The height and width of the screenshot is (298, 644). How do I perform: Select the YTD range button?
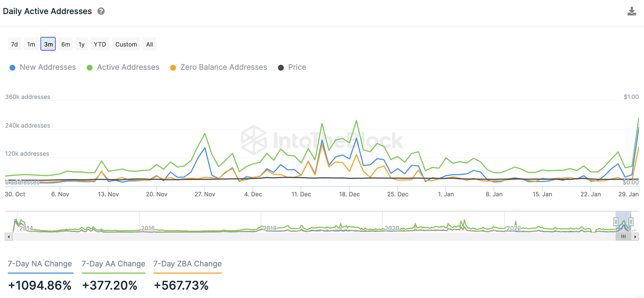click(100, 44)
